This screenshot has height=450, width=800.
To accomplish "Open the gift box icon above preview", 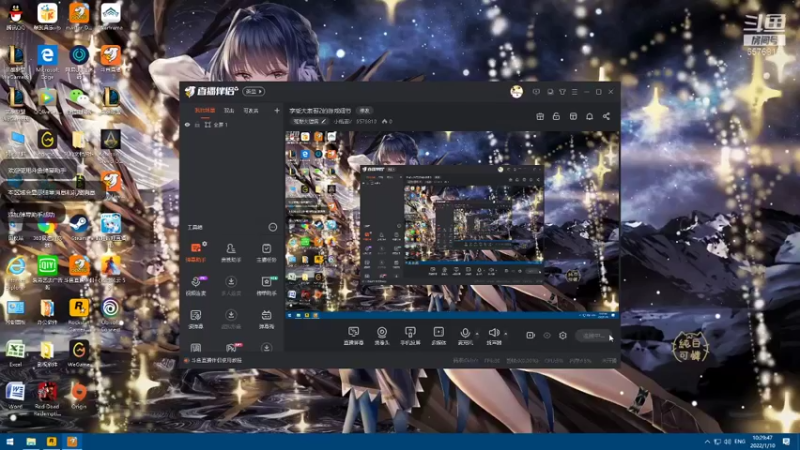I will [540, 116].
